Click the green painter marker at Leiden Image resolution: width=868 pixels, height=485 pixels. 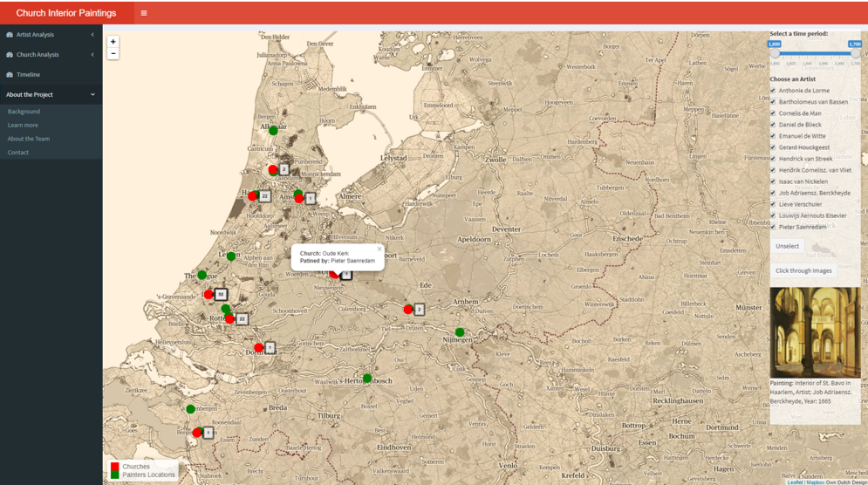click(x=231, y=256)
